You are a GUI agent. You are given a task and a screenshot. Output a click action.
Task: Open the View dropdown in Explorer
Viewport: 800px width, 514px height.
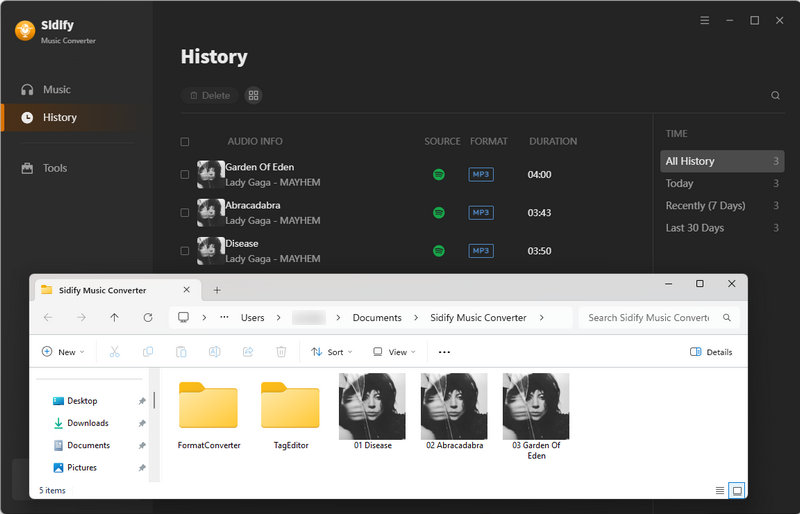point(394,352)
